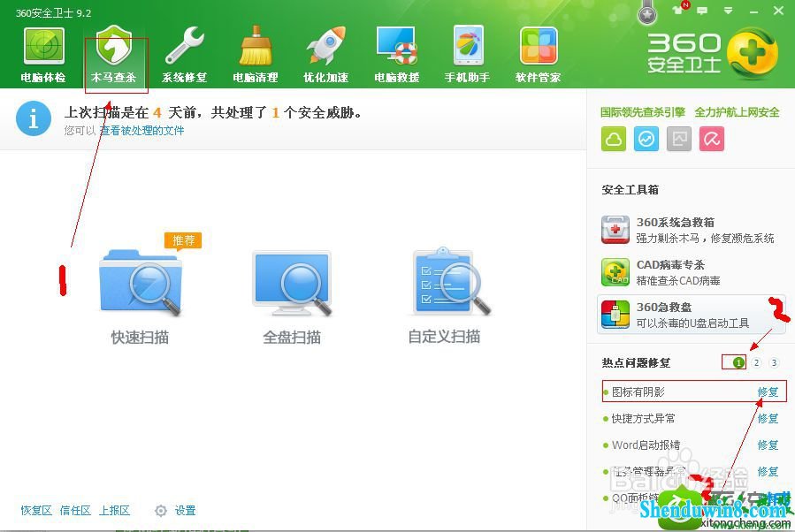Click the pink red engine icon
The width and height of the screenshot is (795, 532).
pos(712,139)
